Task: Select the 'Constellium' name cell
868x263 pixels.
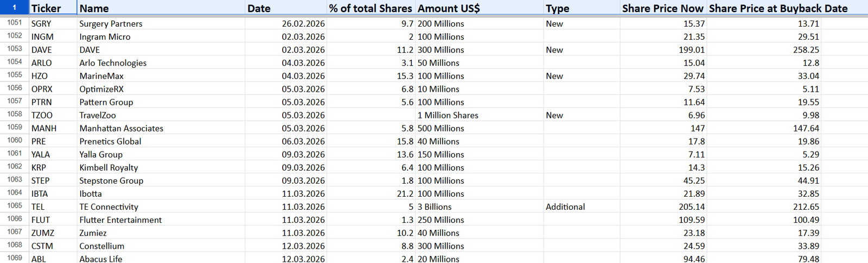Action: pyautogui.click(x=161, y=246)
